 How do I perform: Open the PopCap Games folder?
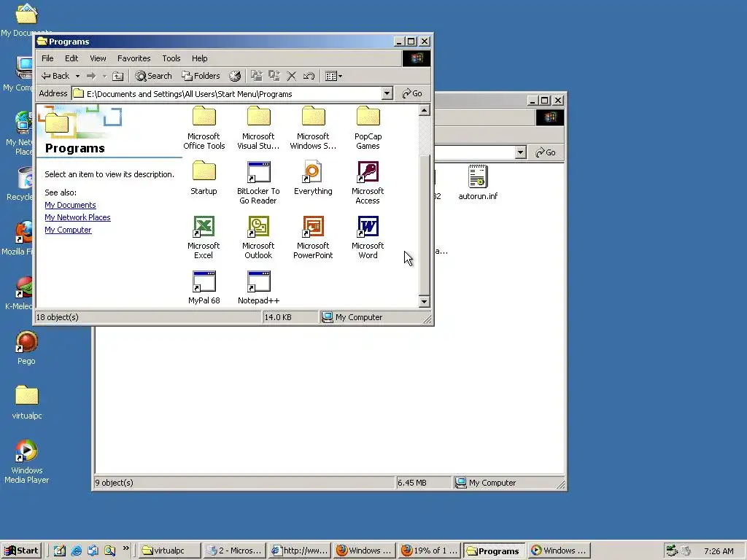pos(368,128)
